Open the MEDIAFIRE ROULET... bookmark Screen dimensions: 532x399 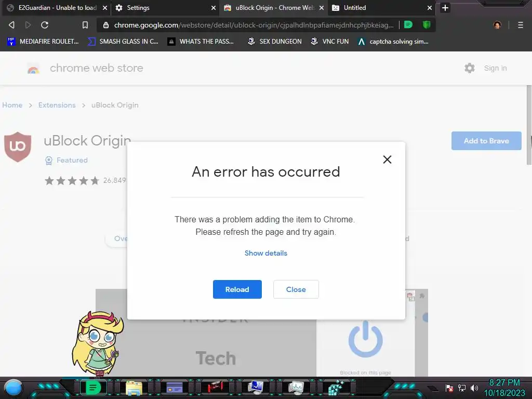point(43,42)
